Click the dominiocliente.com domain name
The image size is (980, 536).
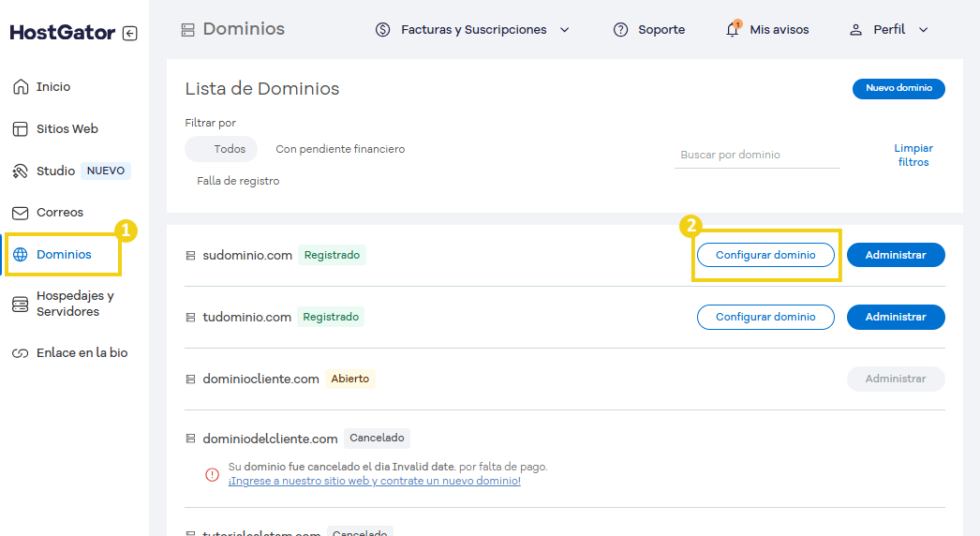coord(260,379)
